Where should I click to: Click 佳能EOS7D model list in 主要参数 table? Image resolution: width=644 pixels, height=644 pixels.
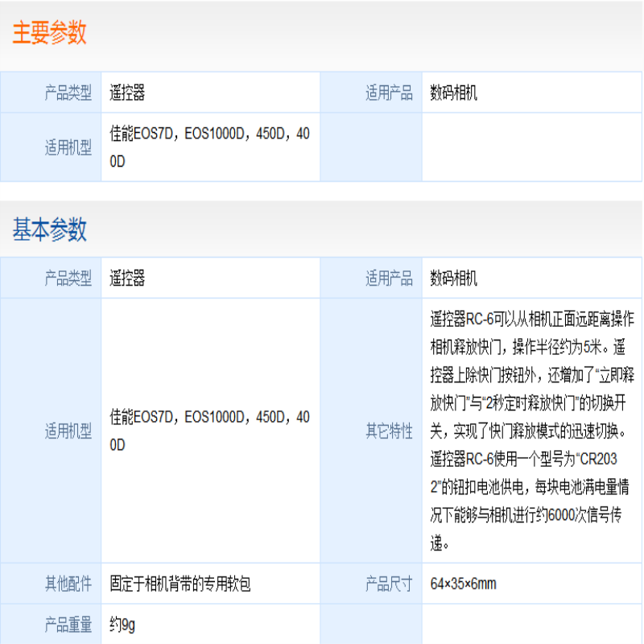tap(209, 147)
